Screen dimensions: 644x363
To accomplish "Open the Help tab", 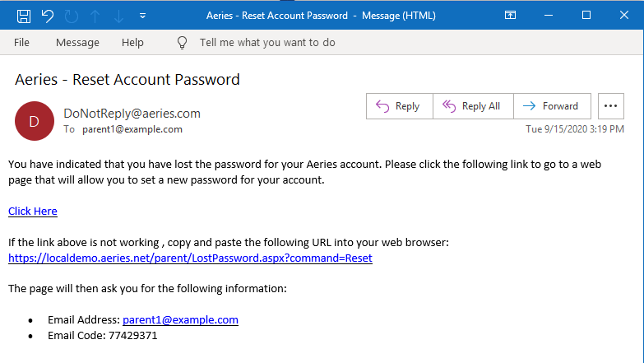I will coord(132,42).
